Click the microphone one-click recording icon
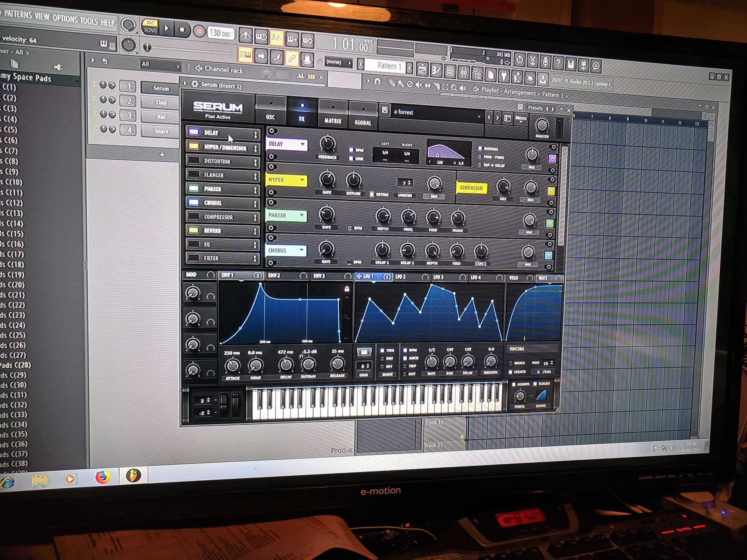747x560 pixels. click(545, 62)
